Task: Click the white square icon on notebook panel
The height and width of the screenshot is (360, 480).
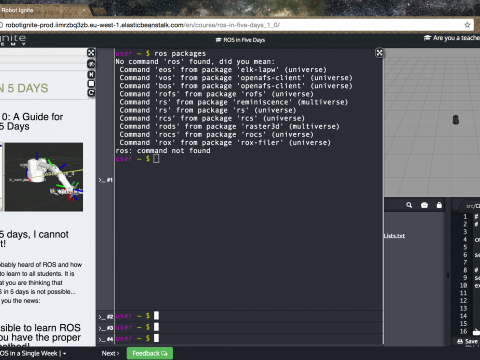Action: click(91, 83)
